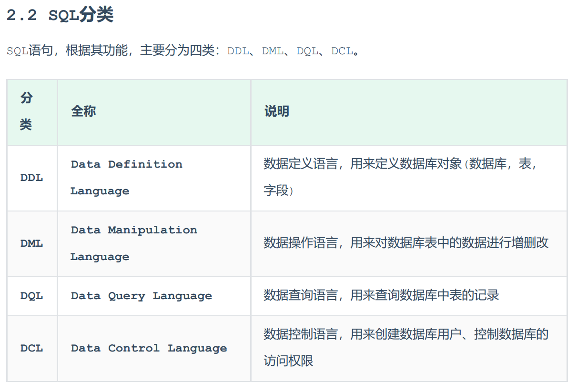Click the Data Control Language cell

pos(148,348)
